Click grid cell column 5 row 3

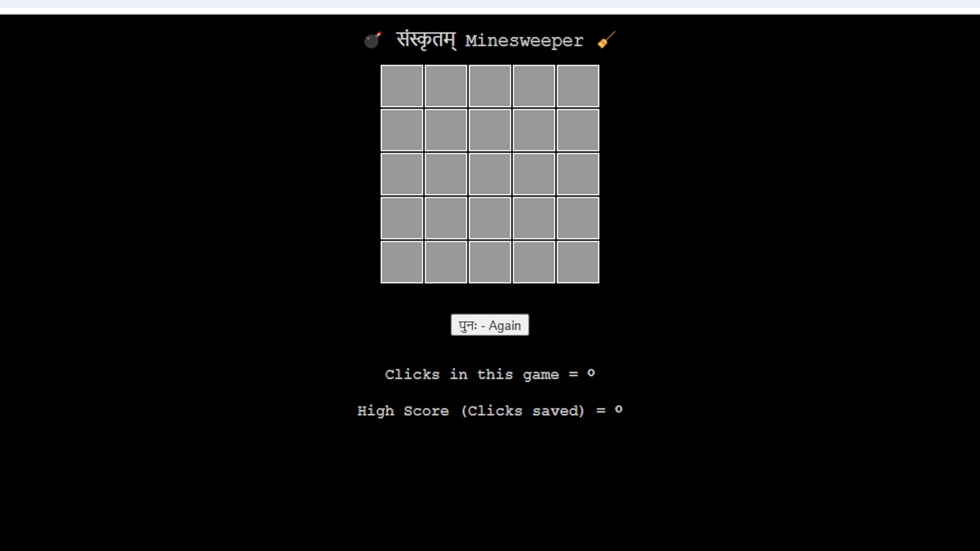click(577, 173)
